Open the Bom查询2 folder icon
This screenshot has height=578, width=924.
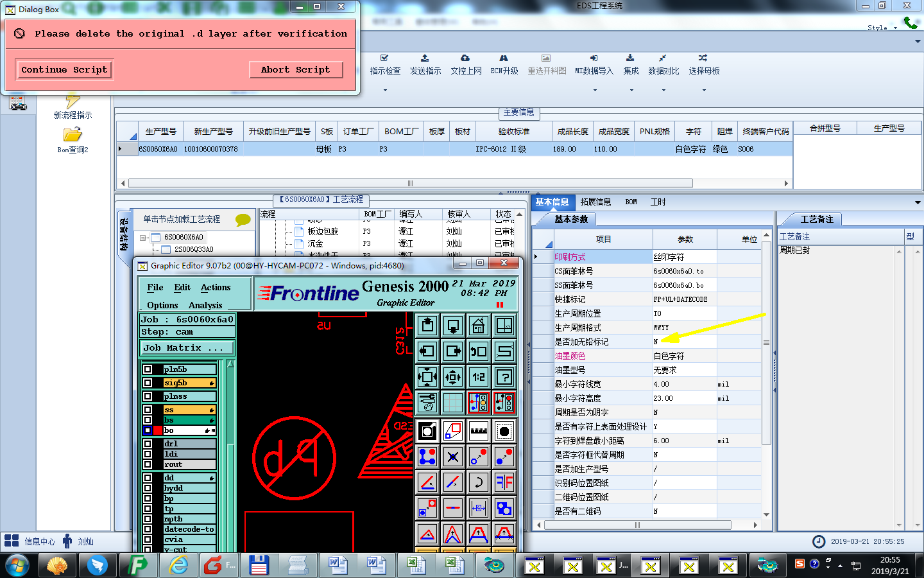click(73, 134)
